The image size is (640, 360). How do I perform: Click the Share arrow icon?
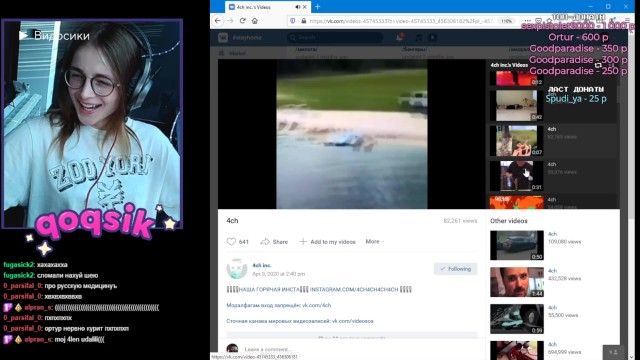(265, 242)
